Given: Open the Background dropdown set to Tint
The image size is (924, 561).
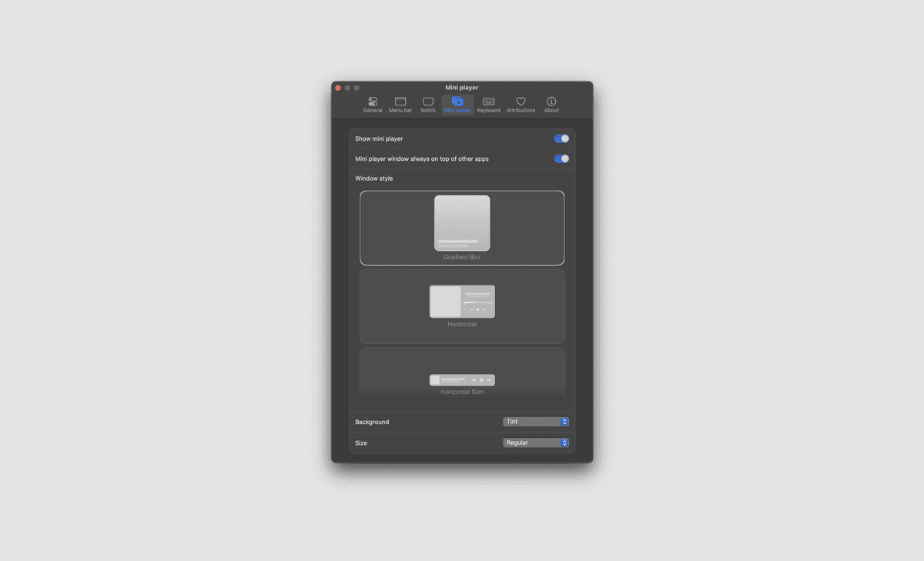Looking at the screenshot, I should (x=536, y=422).
